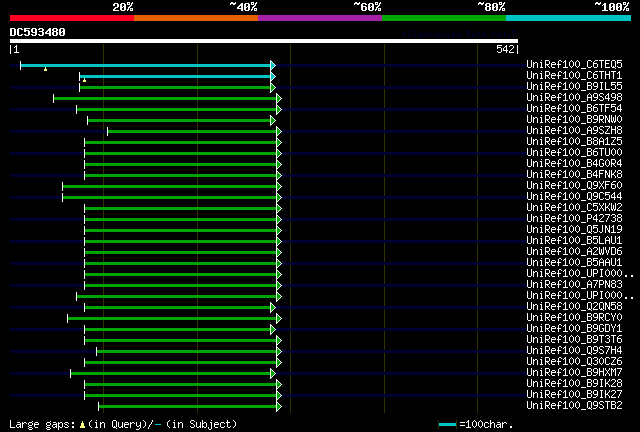Select the UniRef100_B4FNK8 label
This screenshot has width=640, height=432.
tap(574, 175)
